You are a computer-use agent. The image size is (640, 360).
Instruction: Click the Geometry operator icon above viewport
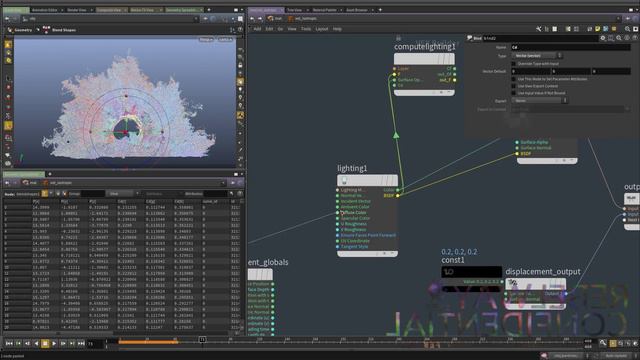coord(11,30)
